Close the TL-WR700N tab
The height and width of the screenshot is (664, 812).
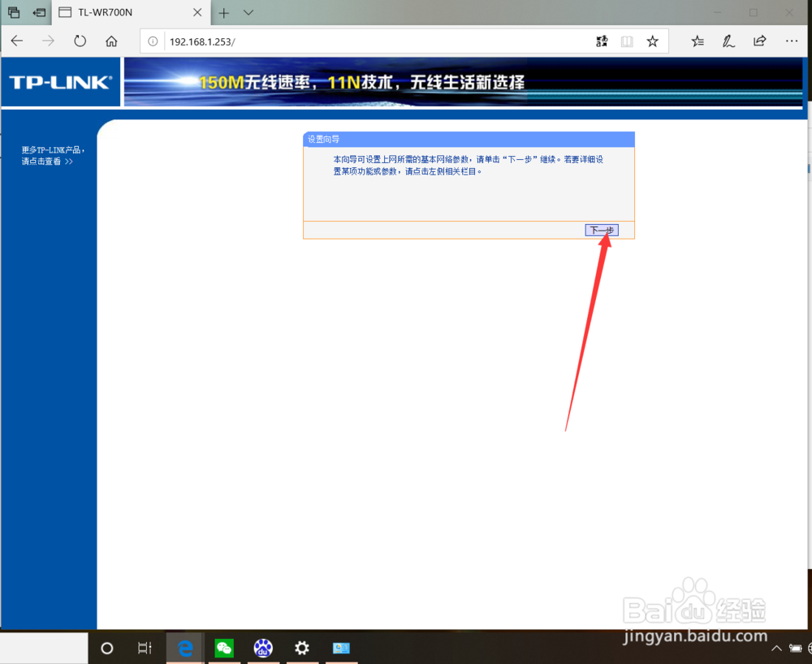[x=197, y=12]
